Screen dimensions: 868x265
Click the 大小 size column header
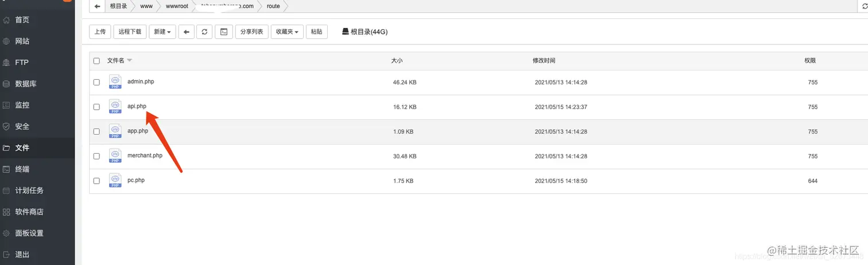(x=397, y=60)
